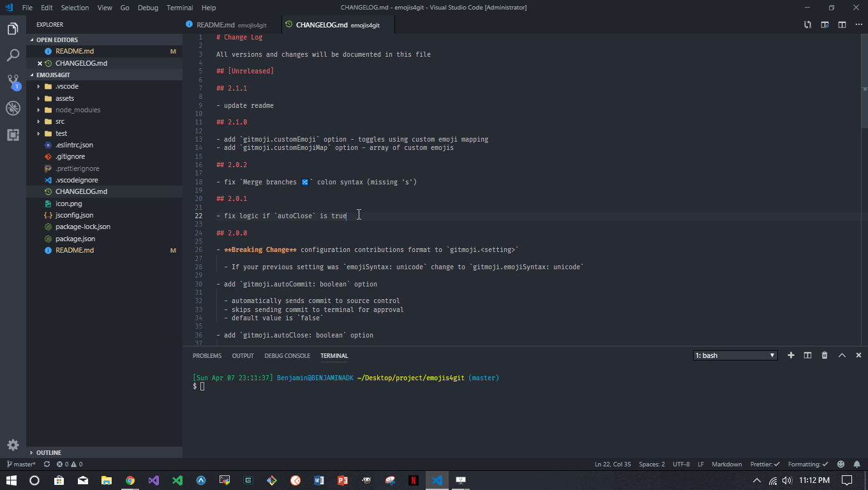Screen dimensions: 868x490
Task: Open Chrome from the Windows taskbar
Action: click(130, 480)
